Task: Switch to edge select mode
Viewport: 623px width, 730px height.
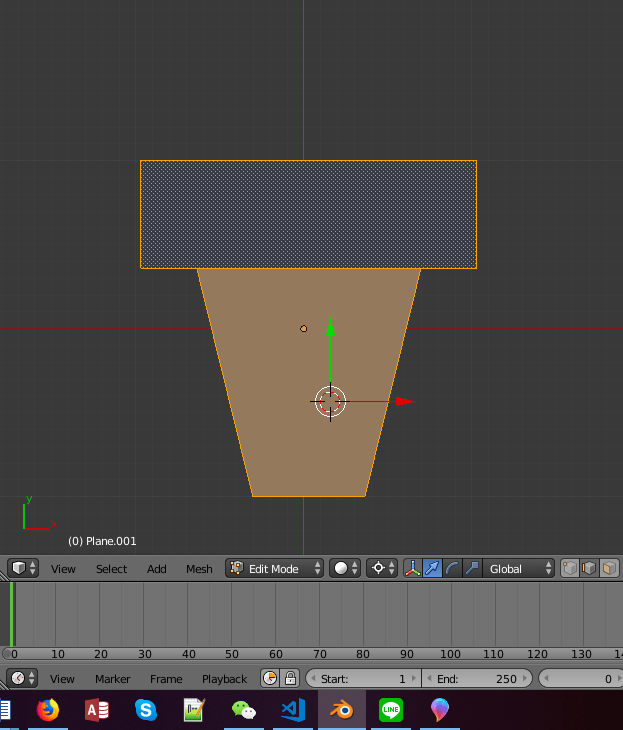Action: (589, 568)
